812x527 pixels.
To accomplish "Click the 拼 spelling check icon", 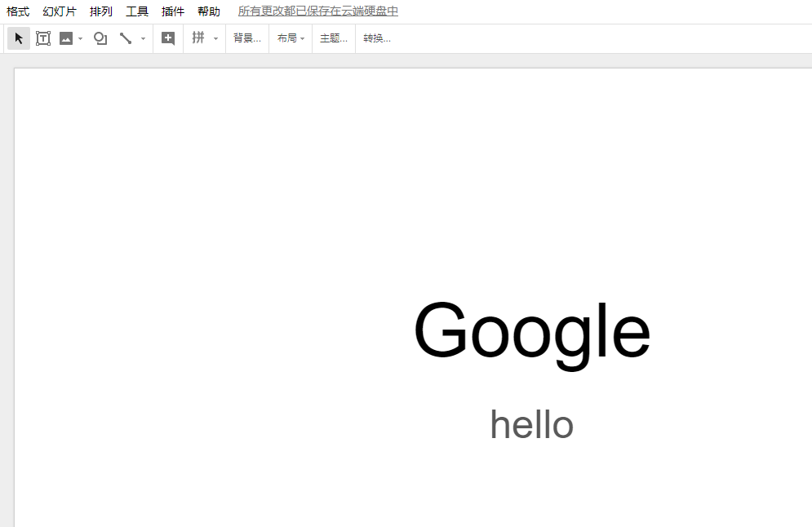I will click(198, 38).
